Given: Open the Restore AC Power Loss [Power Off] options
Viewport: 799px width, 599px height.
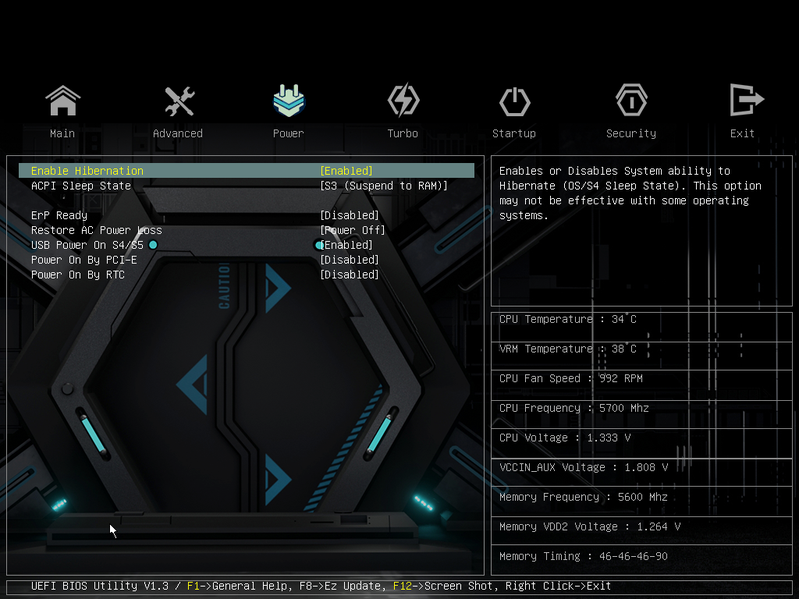Looking at the screenshot, I should pos(353,230).
